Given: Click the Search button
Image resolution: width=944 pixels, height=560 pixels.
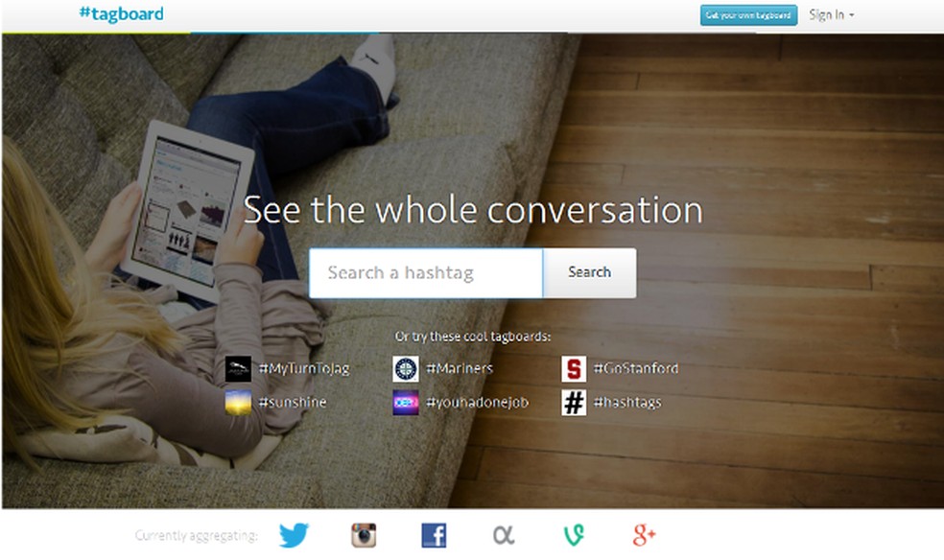Looking at the screenshot, I should (589, 272).
